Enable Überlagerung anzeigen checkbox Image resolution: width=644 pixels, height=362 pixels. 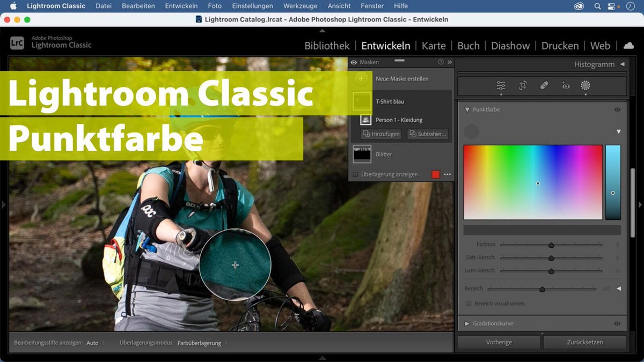355,174
